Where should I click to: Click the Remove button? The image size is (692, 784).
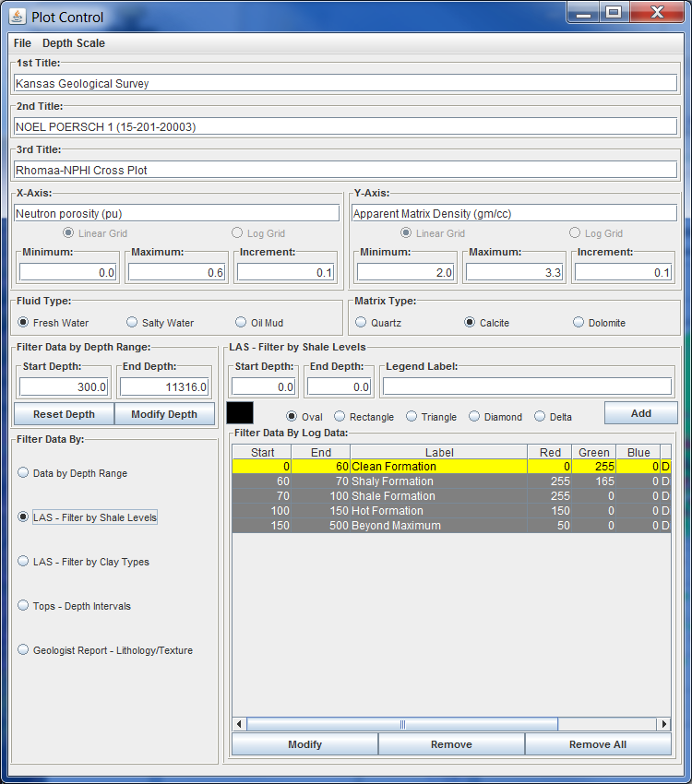[451, 744]
